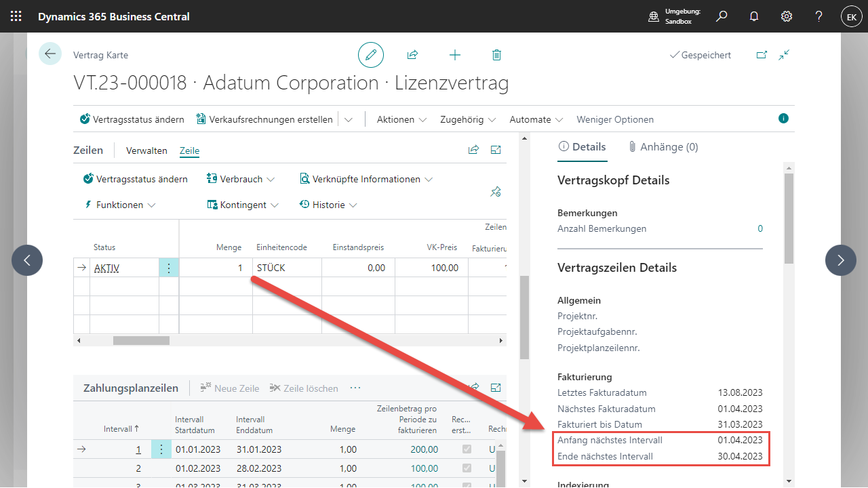The width and height of the screenshot is (868, 488).
Task: Toggle checkbox in second Zahlungsplan row
Action: tap(466, 468)
